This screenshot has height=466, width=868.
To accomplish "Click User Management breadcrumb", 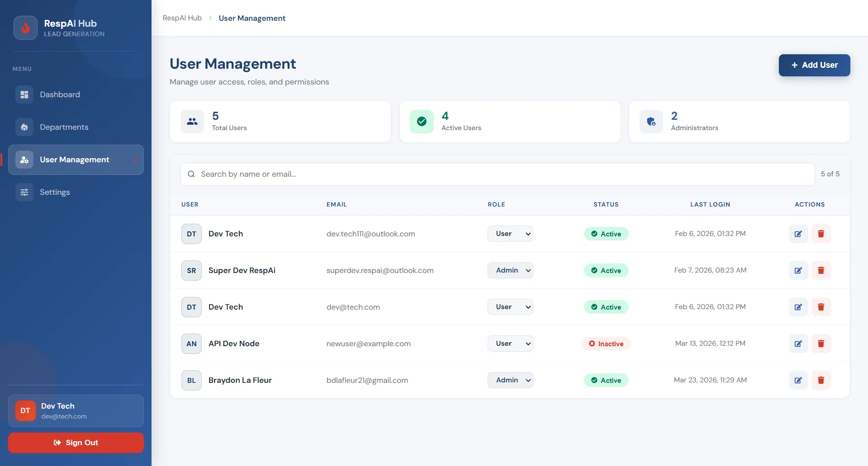I will [252, 18].
